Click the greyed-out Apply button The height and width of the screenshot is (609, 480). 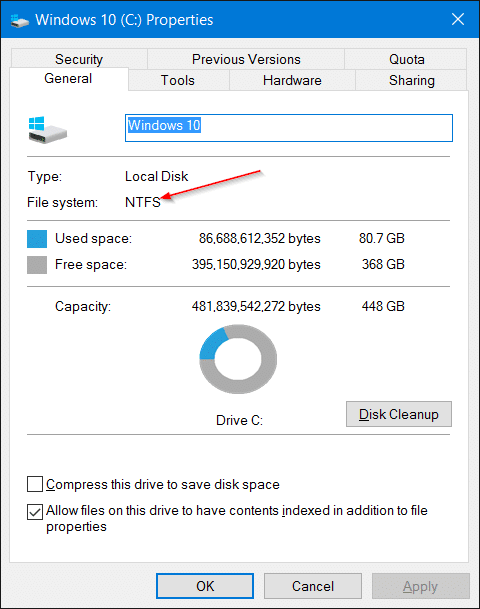click(x=421, y=586)
